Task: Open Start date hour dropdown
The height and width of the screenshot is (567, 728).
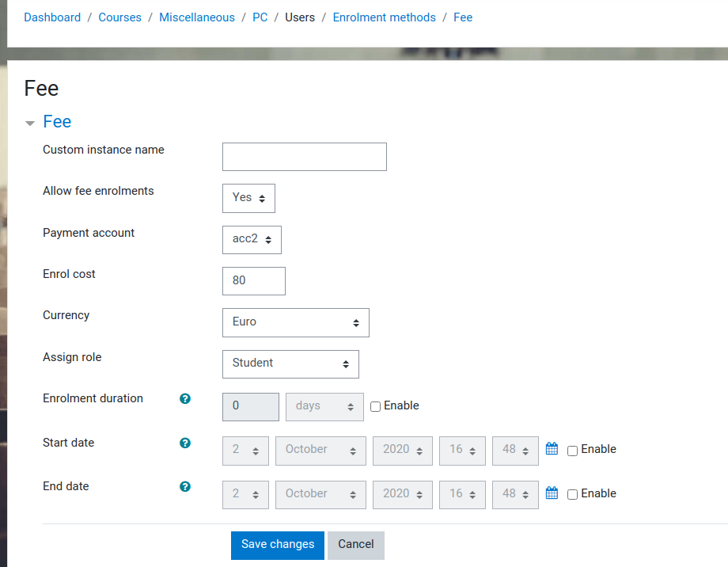Action: 462,451
